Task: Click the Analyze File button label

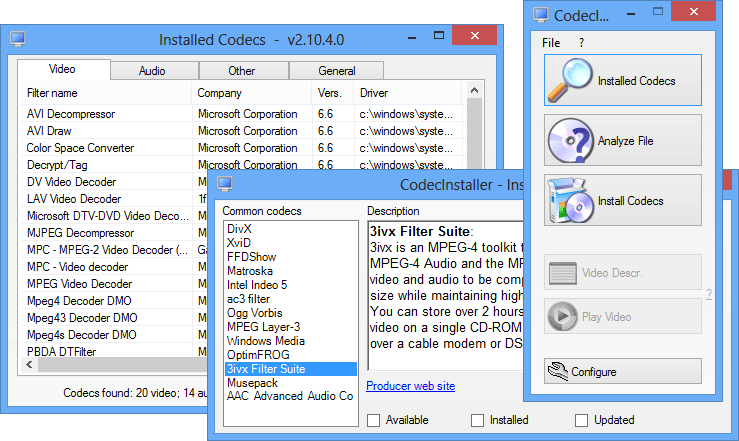Action: point(625,141)
